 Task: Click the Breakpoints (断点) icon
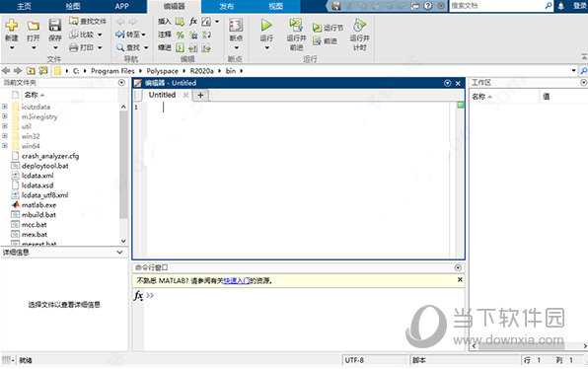coord(236,25)
